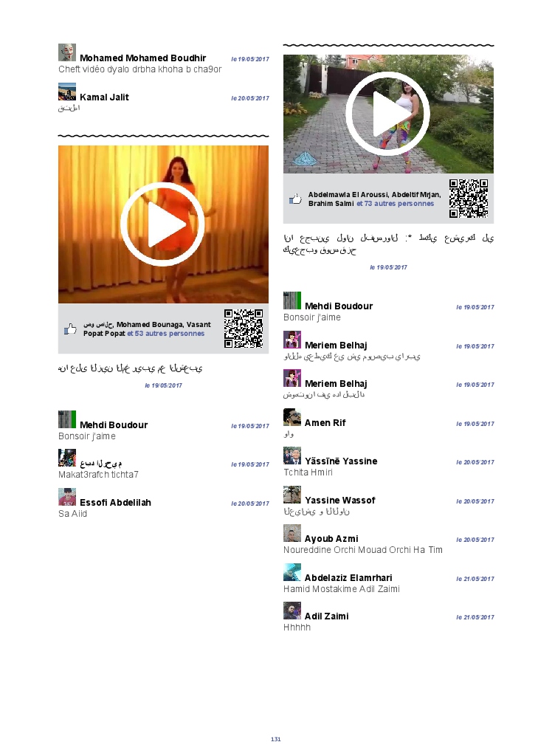Play the garden driveway video
This screenshot has width=552, height=756.
[x=387, y=113]
